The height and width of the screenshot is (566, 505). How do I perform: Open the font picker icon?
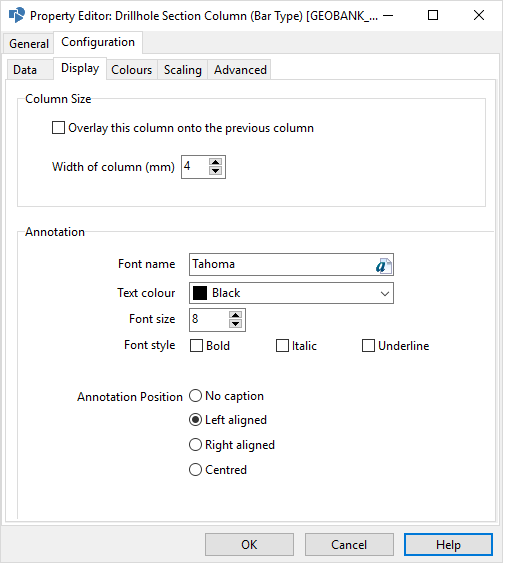[x=384, y=267]
